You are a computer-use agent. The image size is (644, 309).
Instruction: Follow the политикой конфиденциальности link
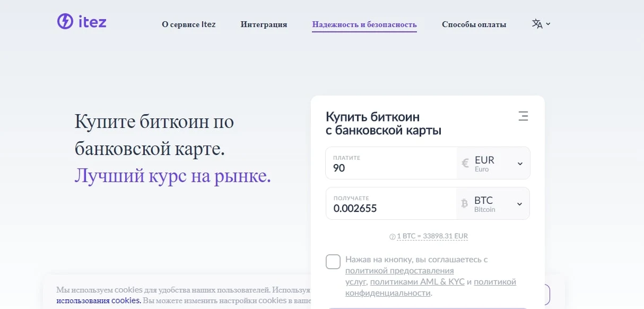point(431,287)
